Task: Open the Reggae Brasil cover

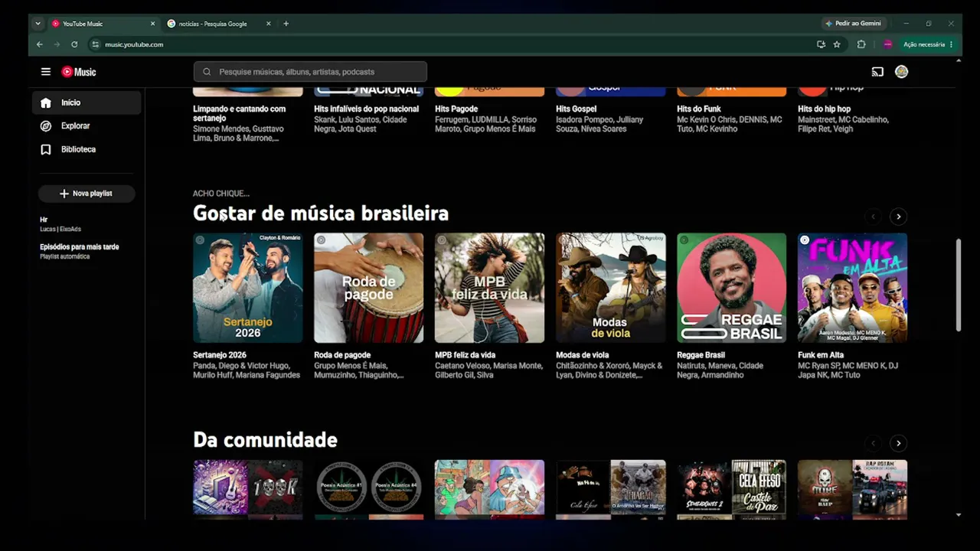Action: click(x=732, y=288)
